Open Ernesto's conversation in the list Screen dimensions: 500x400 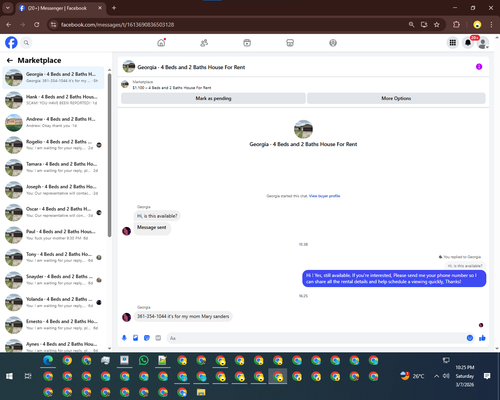pyautogui.click(x=53, y=325)
